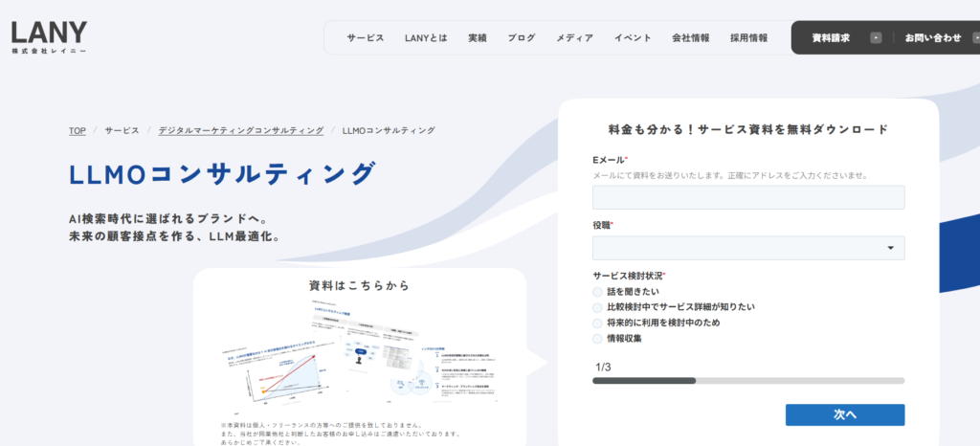Pick the 情報収集 radio option

tap(598, 339)
